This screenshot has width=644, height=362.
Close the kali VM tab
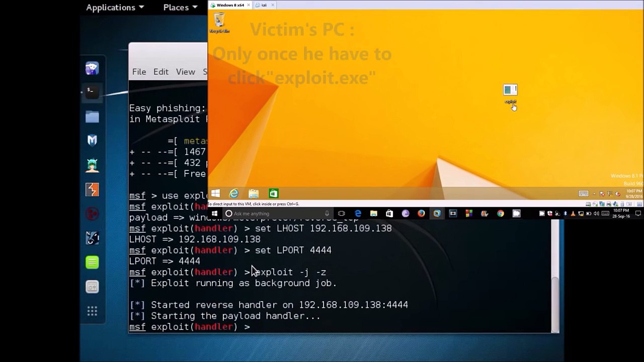(x=273, y=5)
